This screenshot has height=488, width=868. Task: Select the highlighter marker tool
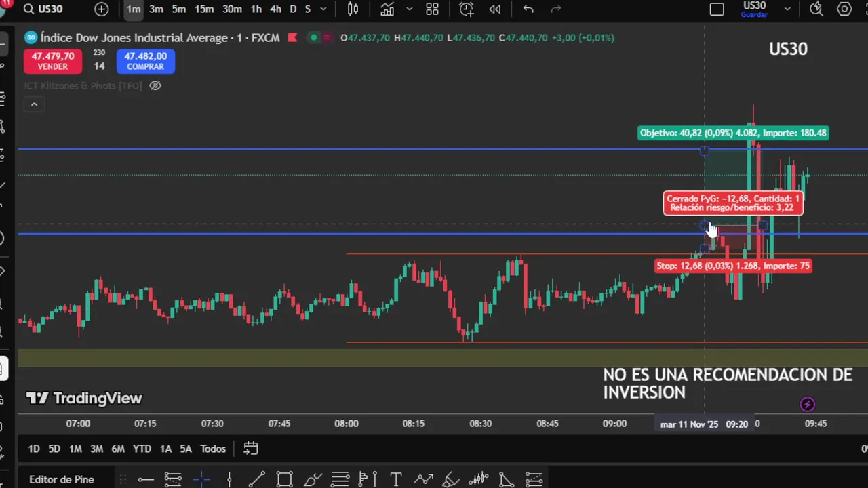451,480
